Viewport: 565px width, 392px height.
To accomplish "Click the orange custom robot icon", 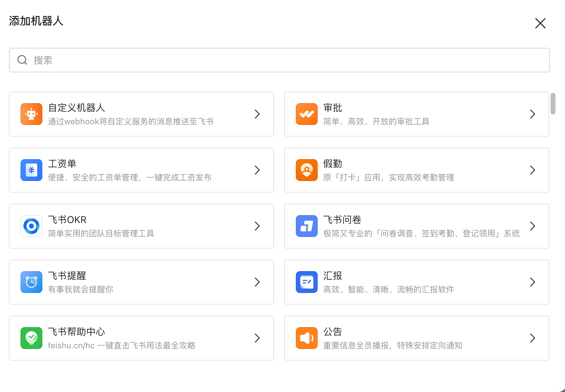I will pos(31,114).
